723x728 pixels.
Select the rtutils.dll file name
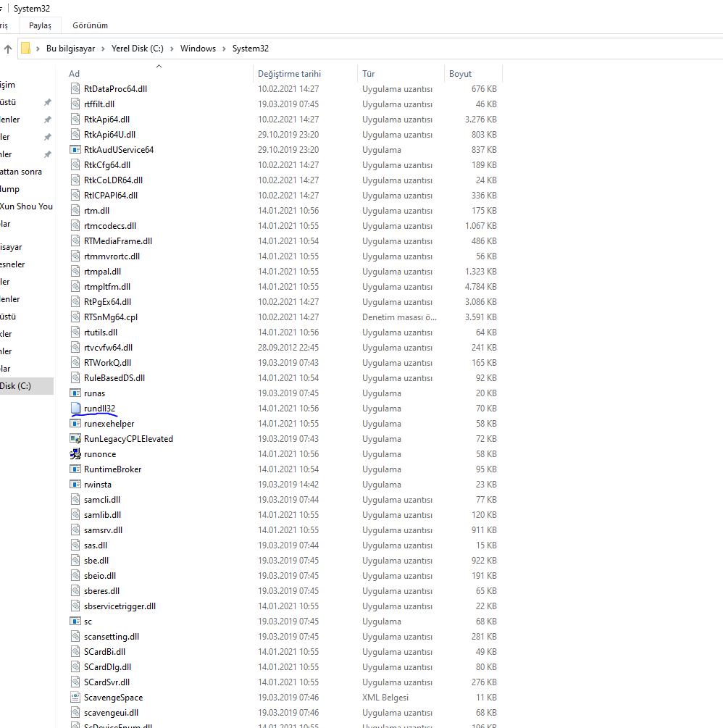[x=101, y=332]
